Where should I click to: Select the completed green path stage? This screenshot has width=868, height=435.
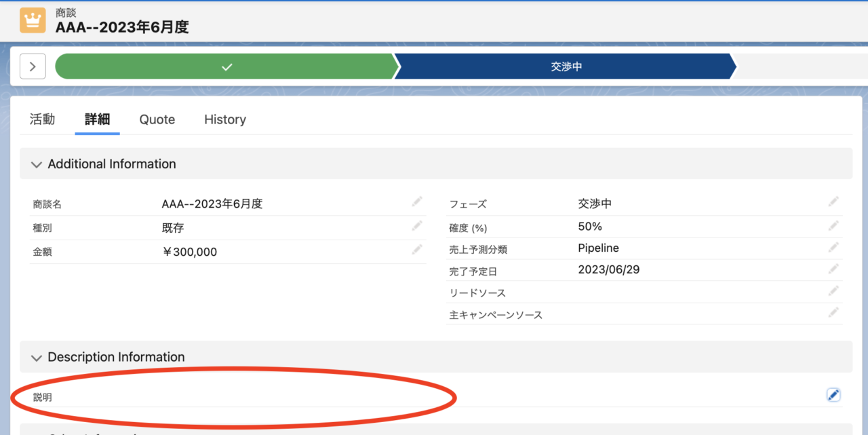pos(227,67)
